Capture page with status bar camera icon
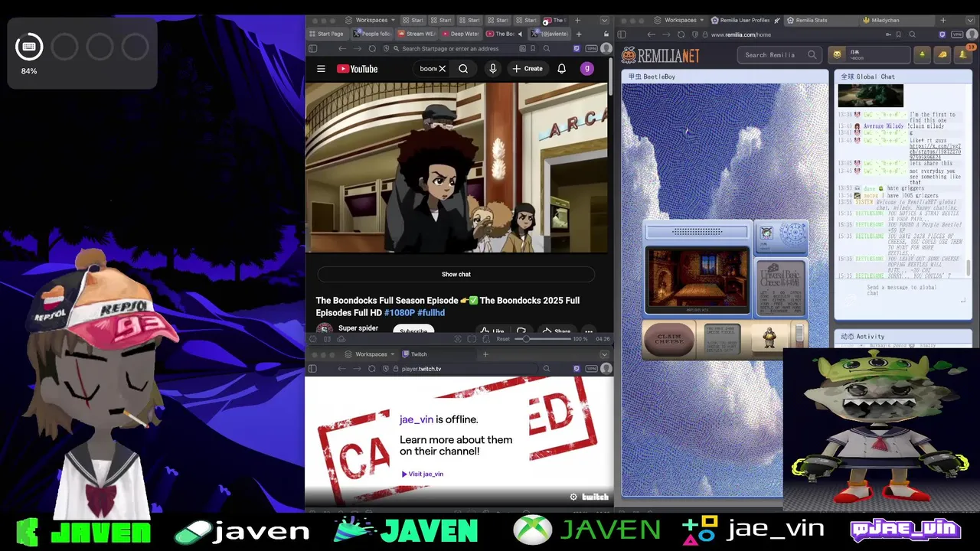980x551 pixels. point(458,339)
